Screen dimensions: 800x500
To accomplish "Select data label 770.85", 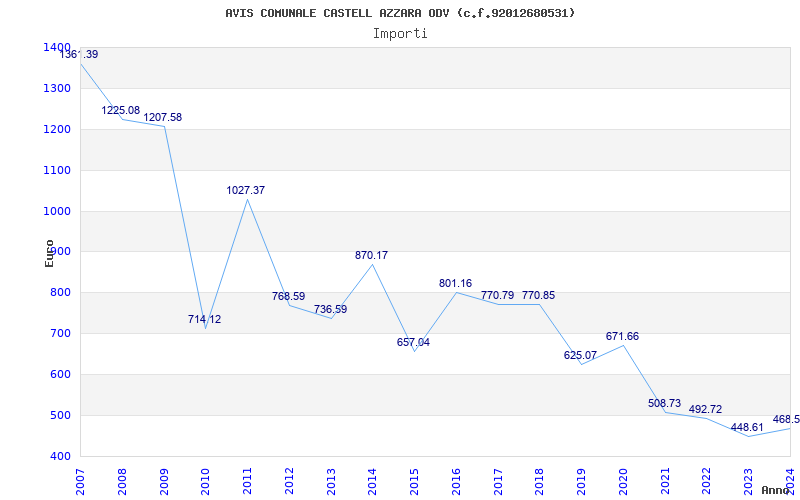I will click(538, 295).
